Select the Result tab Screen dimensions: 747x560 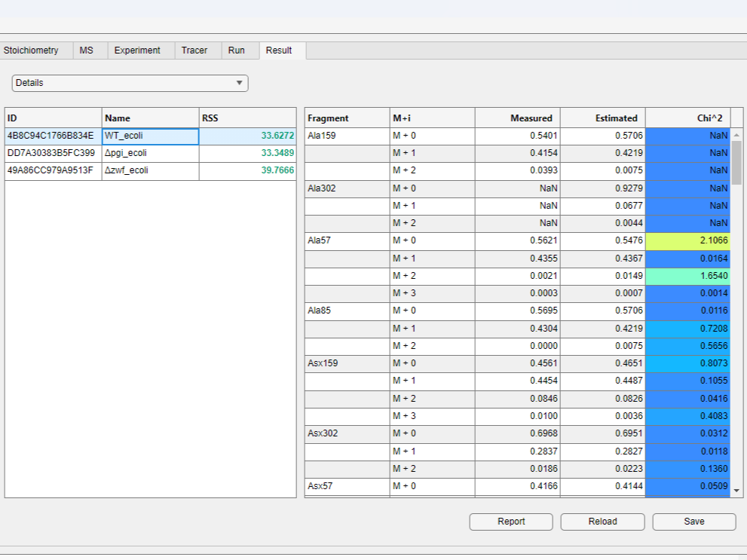click(278, 50)
